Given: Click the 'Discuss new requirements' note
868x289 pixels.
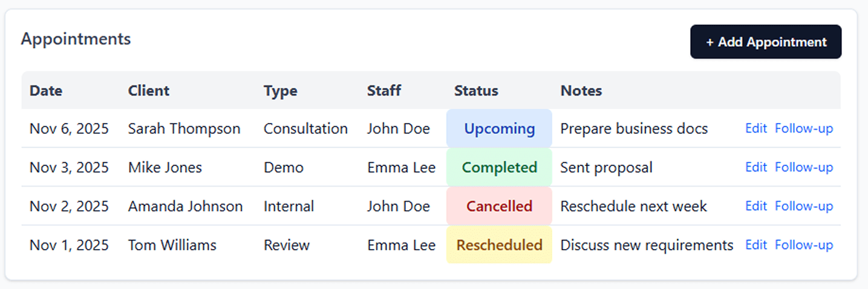Looking at the screenshot, I should pyautogui.click(x=647, y=245).
